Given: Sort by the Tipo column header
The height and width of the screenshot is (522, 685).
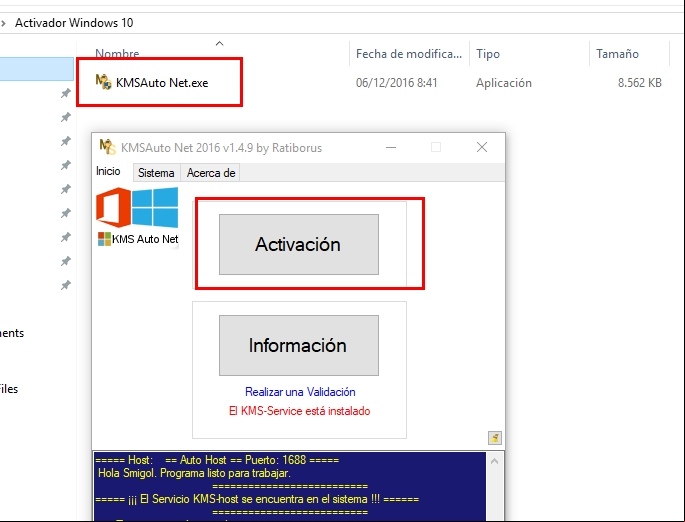Looking at the screenshot, I should pos(488,54).
